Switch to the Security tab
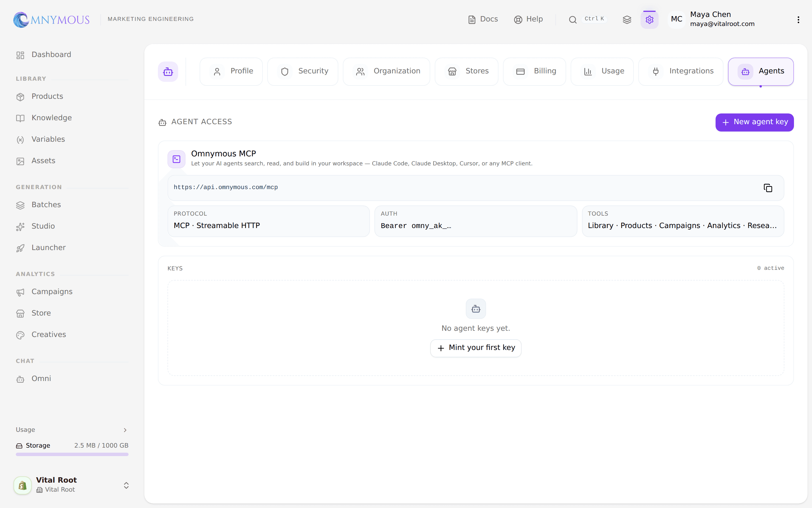 (303, 72)
